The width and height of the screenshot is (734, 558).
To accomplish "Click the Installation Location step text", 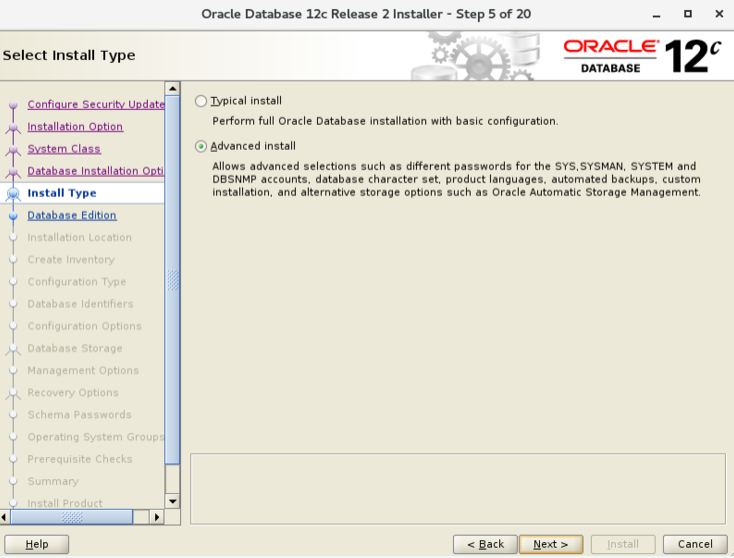I will (79, 237).
